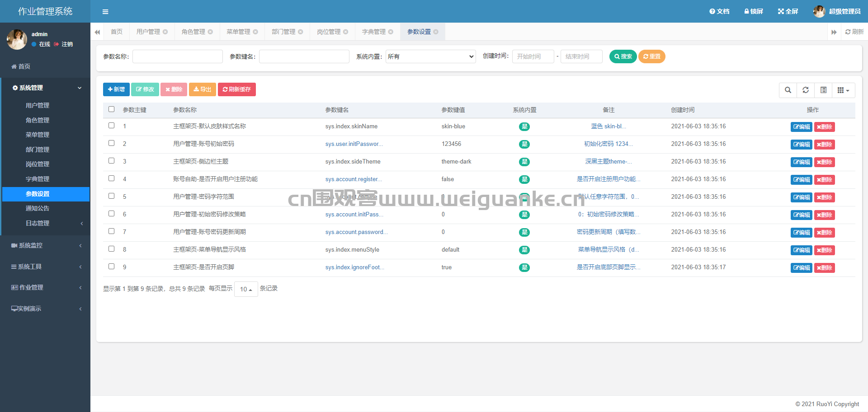868x412 pixels.
Task: Close the 菜单管理 tab
Action: coord(256,32)
